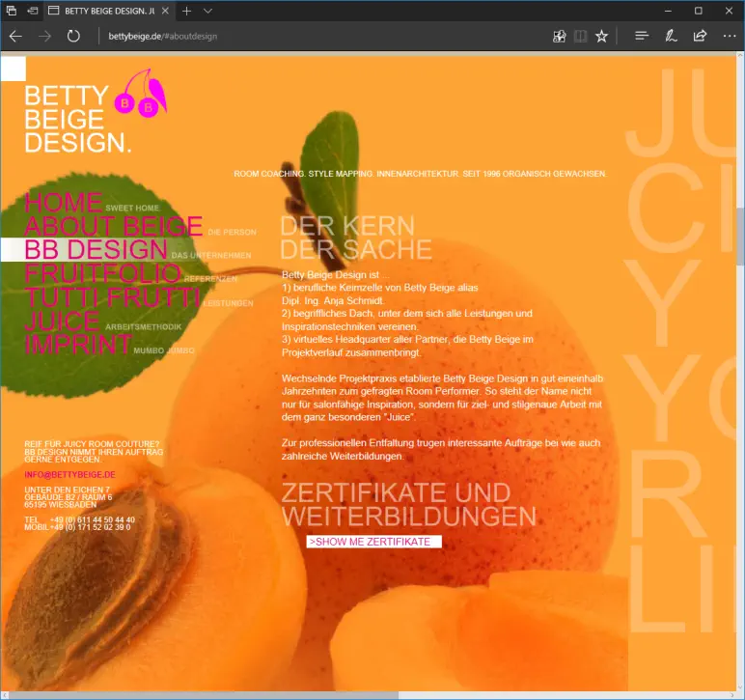Click the vertical scrollbar on the right
The width and height of the screenshot is (745, 700).
tap(739, 232)
